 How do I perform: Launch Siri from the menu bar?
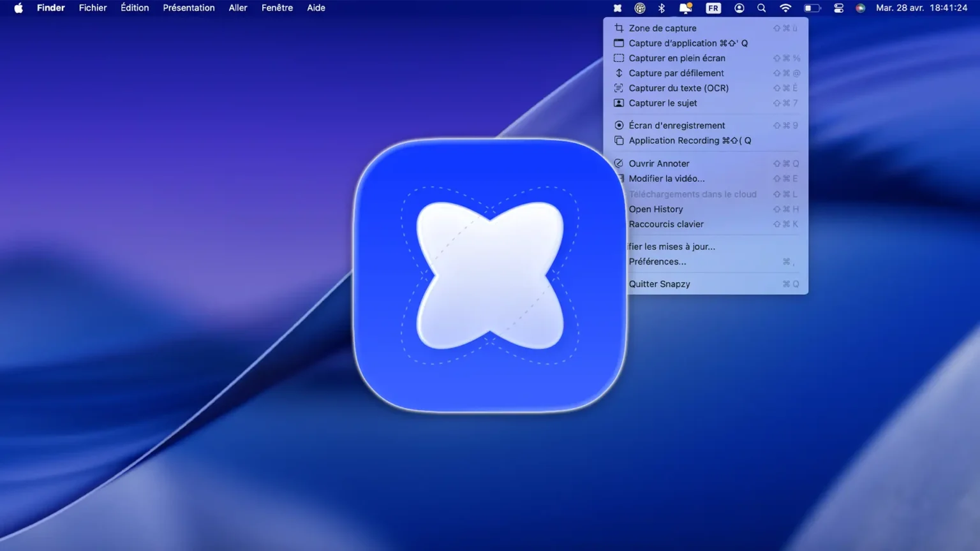pos(860,8)
